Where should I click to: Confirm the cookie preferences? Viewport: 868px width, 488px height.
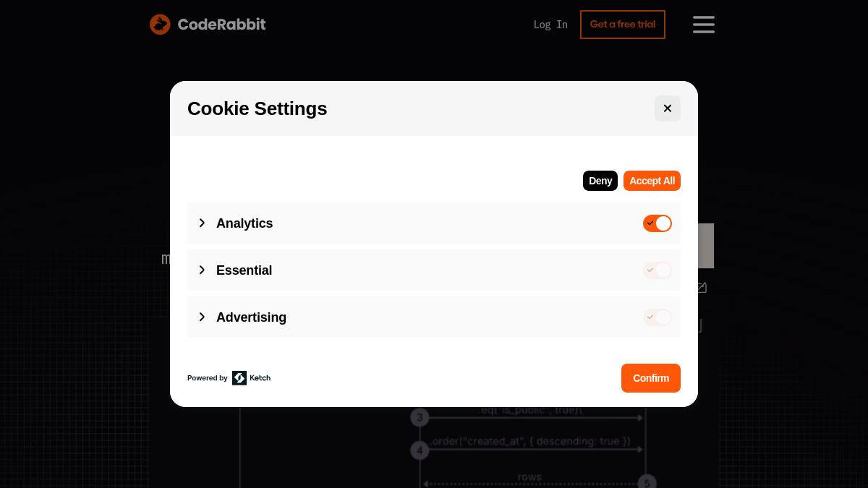(650, 378)
